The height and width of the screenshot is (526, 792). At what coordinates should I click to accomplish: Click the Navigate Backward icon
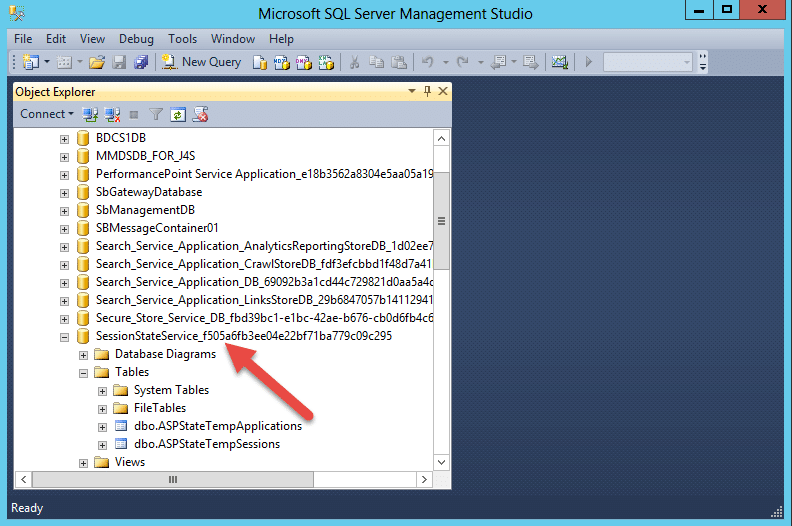click(x=499, y=62)
